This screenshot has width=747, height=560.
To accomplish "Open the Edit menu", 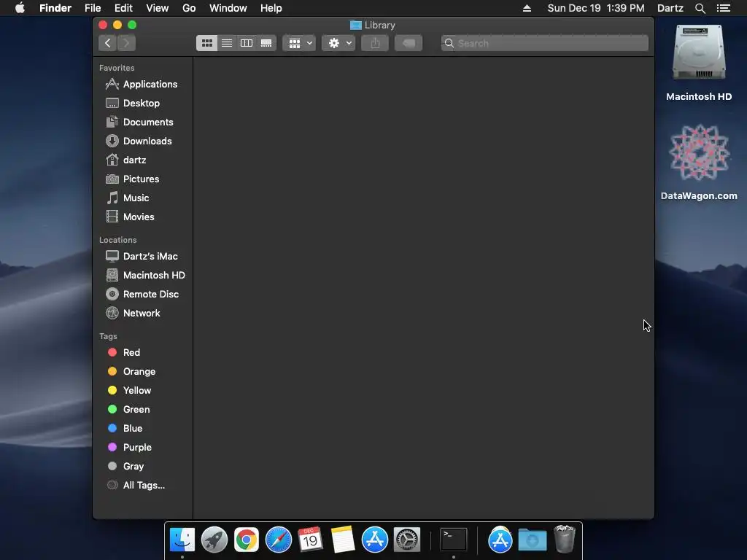I will pyautogui.click(x=123, y=8).
